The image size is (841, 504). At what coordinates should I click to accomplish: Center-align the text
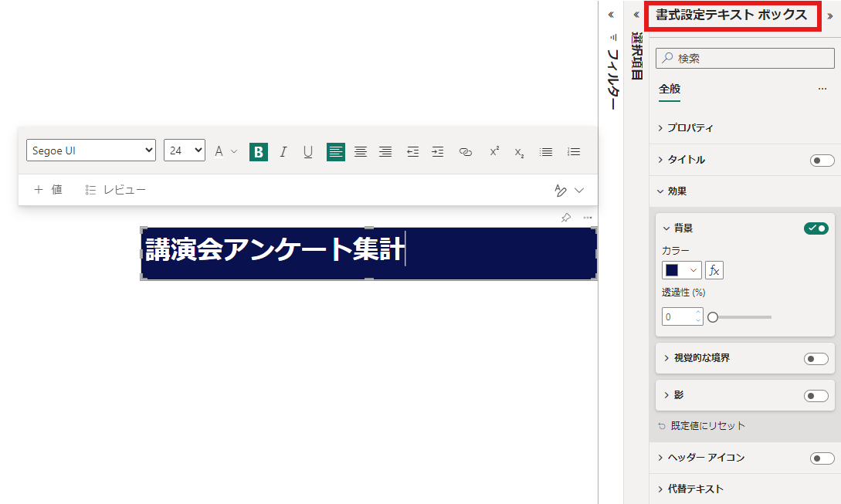[361, 152]
